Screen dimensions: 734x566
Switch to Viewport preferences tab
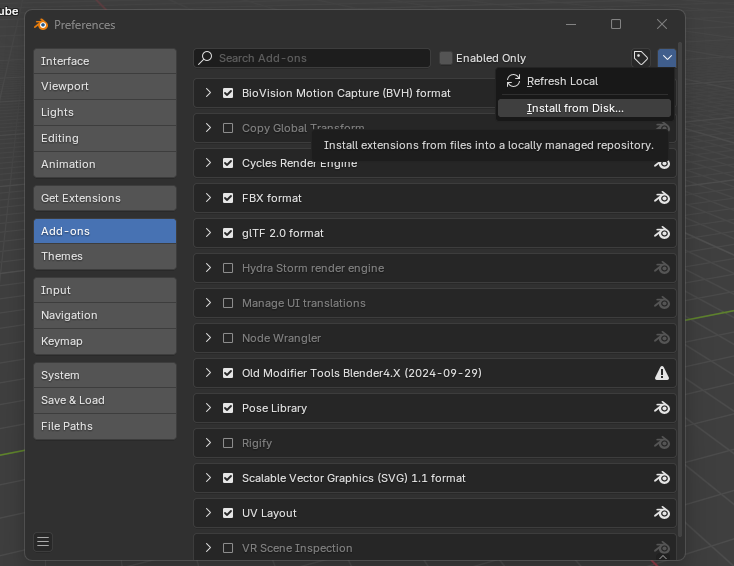(x=105, y=86)
